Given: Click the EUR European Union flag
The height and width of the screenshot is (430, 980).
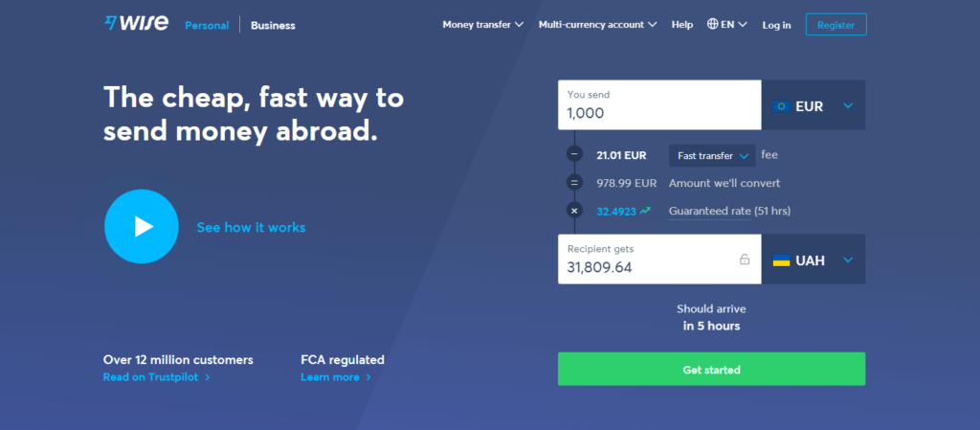Looking at the screenshot, I should coord(781,106).
